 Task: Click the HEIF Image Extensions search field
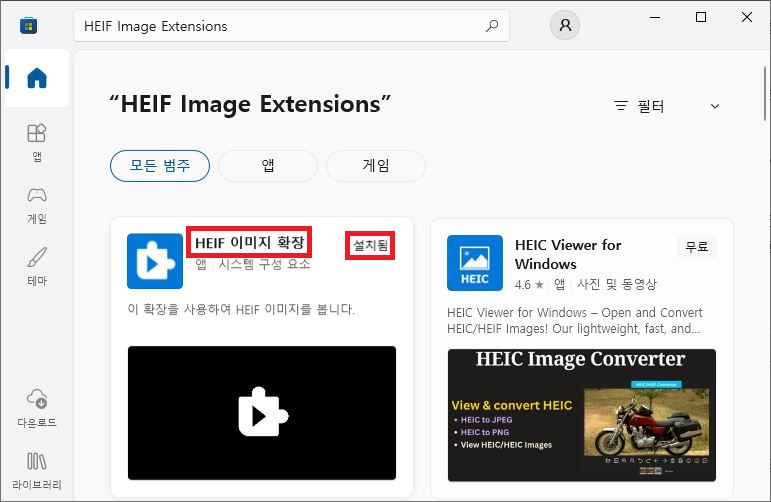(292, 26)
